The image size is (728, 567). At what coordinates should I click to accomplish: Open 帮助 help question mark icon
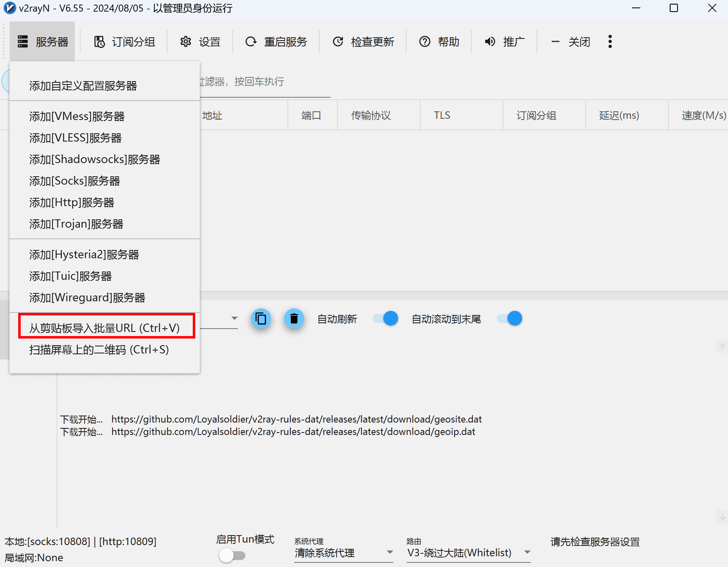pos(425,42)
